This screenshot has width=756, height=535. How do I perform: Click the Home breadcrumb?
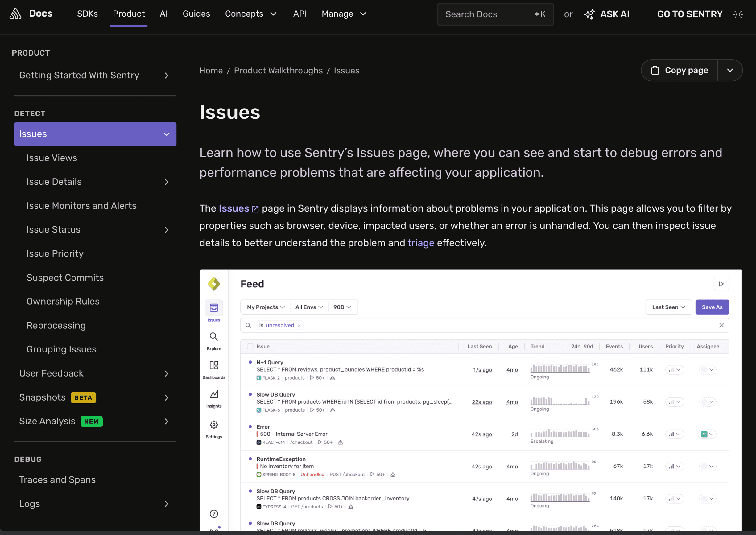[211, 71]
